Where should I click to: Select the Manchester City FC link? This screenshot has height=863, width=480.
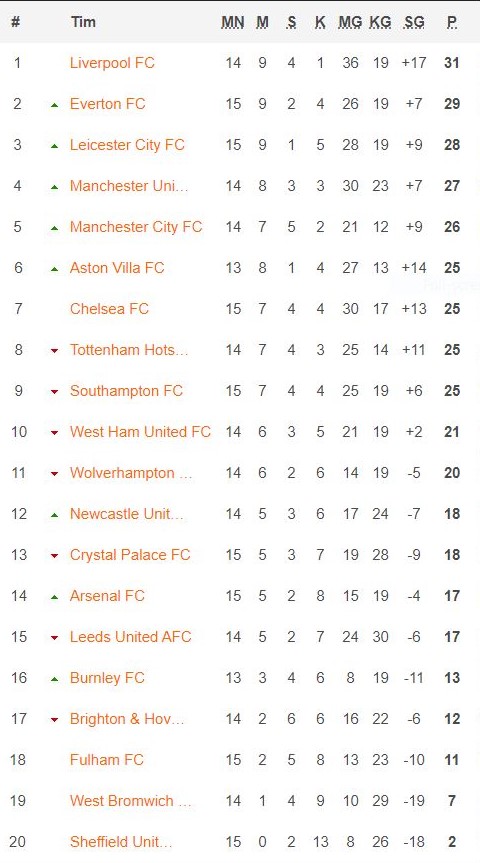(x=135, y=227)
